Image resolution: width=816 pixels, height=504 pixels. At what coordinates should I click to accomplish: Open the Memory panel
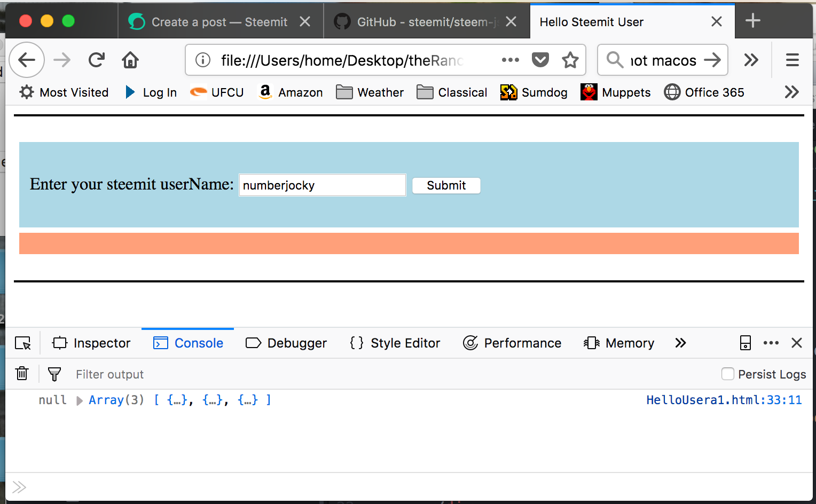pyautogui.click(x=619, y=343)
